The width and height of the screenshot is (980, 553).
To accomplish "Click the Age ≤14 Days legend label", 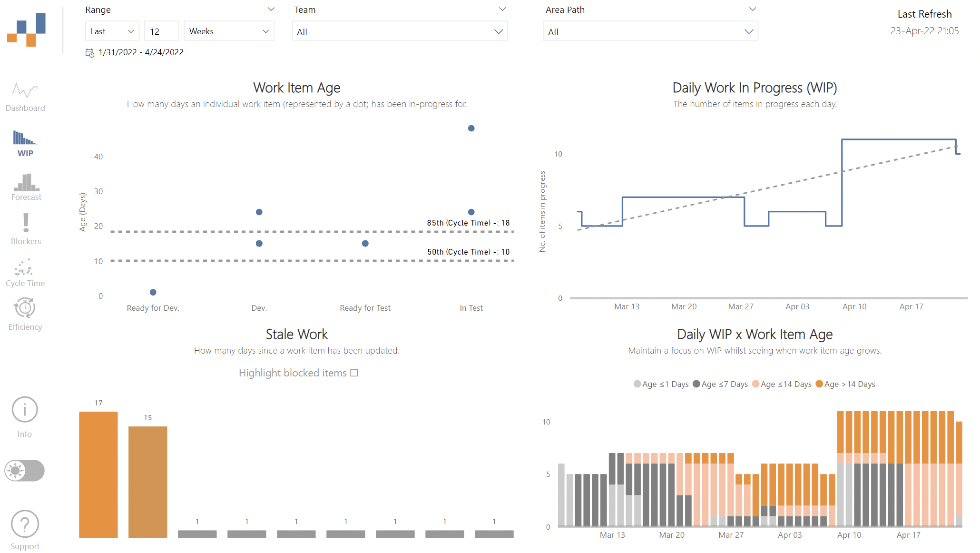I will coord(786,384).
